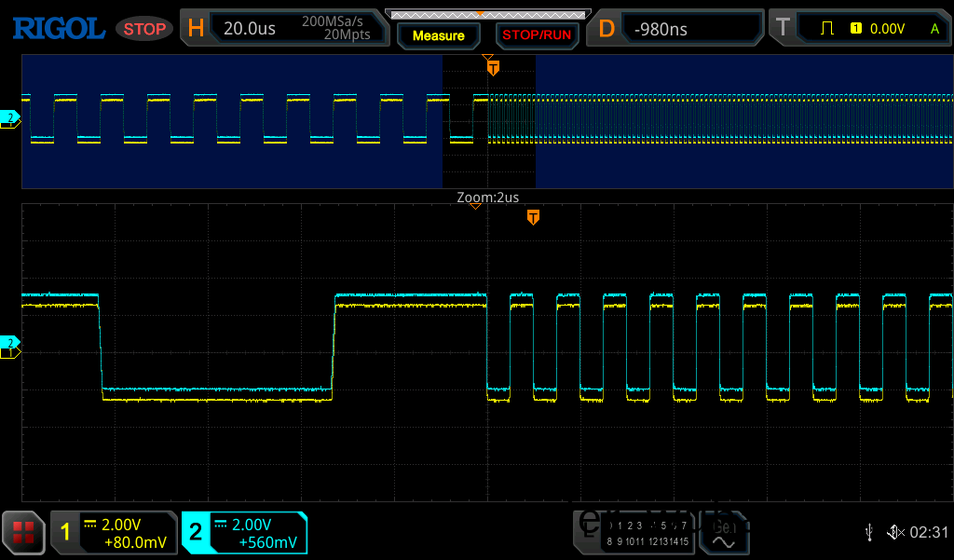Click the RIGOL logo

[58, 29]
